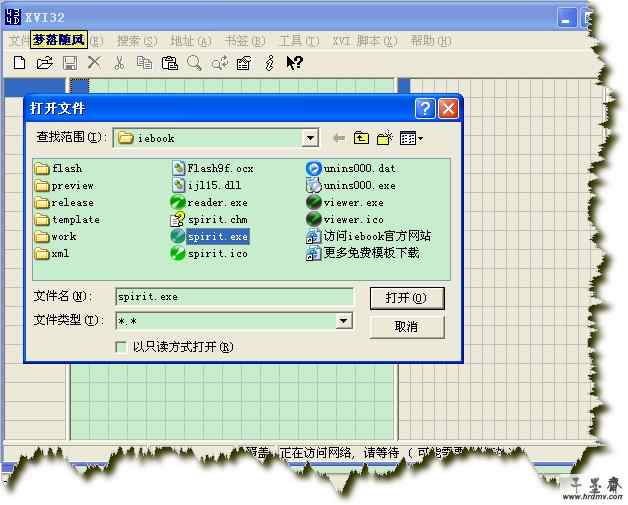The height and width of the screenshot is (505, 628).
Task: Create new folder icon in dialog
Action: pyautogui.click(x=384, y=138)
